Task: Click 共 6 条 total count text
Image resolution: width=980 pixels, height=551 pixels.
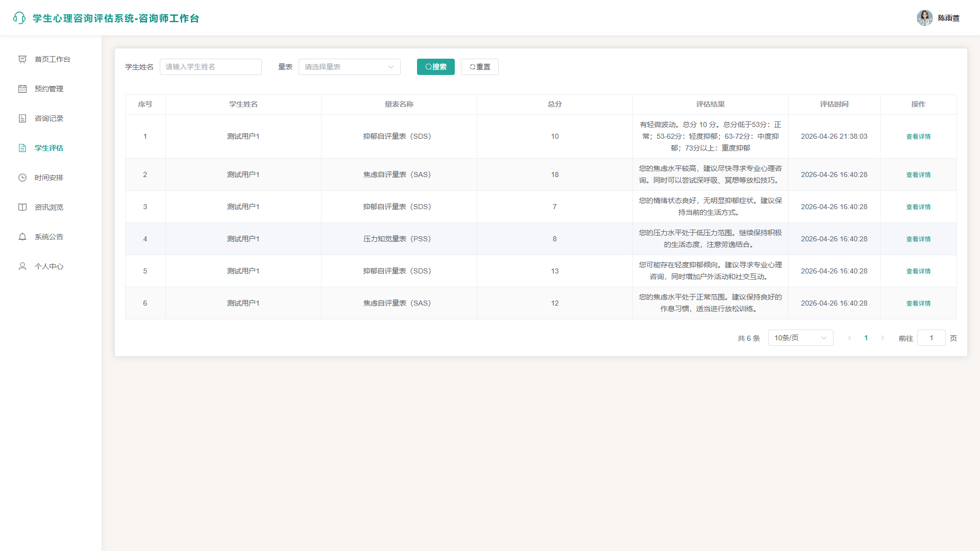Action: (748, 338)
